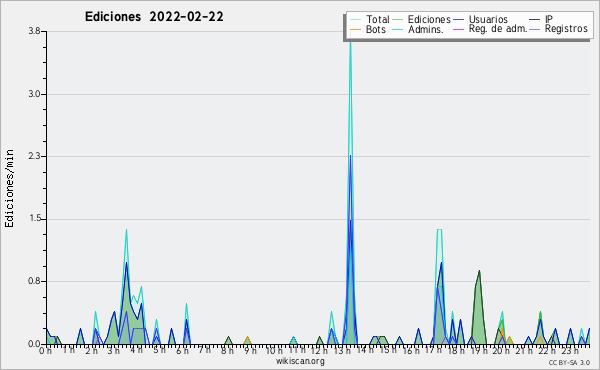
Task: Click the 1.5 y-axis value
Action: (x=34, y=219)
